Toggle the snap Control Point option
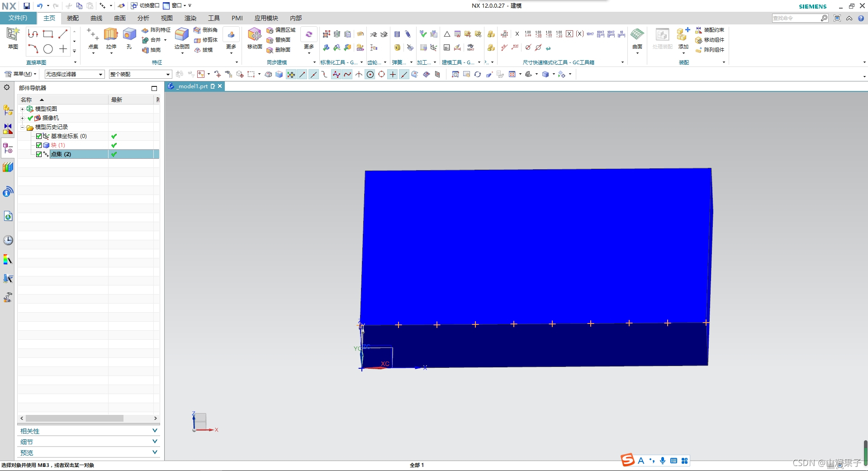Image resolution: width=868 pixels, height=471 pixels. click(325, 74)
